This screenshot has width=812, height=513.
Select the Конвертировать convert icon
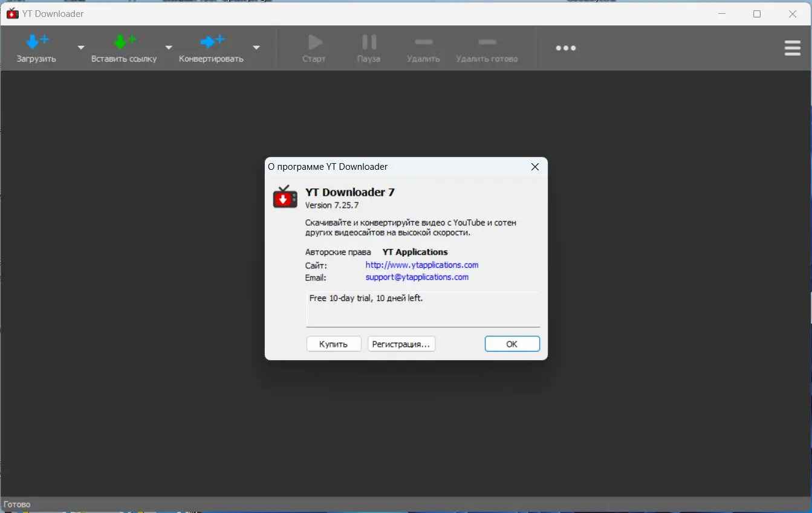212,42
